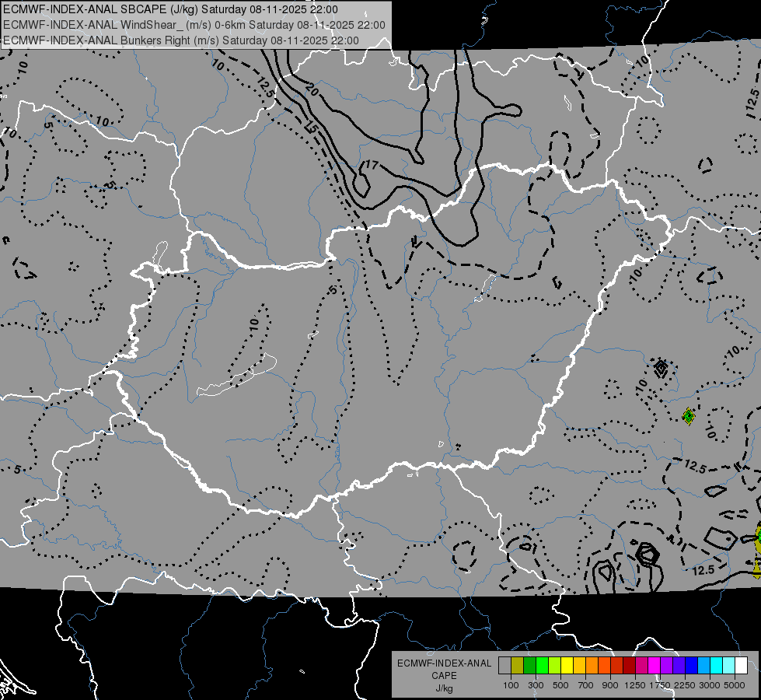Screen dimensions: 761x700
Task: Click the 100 tick label in legend
Action: 511,685
